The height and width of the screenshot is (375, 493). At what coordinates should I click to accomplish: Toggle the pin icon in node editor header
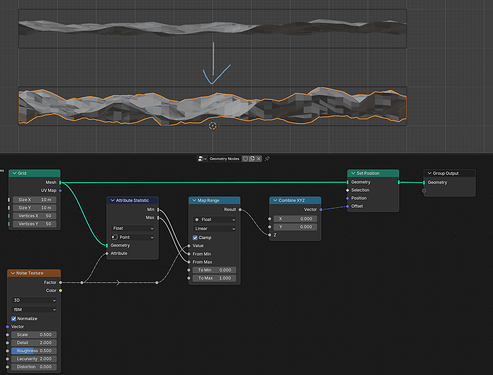tap(267, 159)
